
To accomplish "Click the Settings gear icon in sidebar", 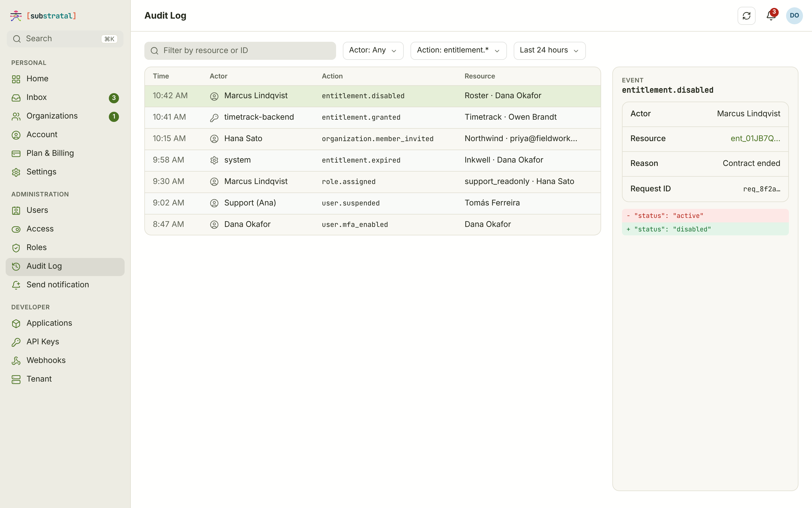I will [16, 172].
